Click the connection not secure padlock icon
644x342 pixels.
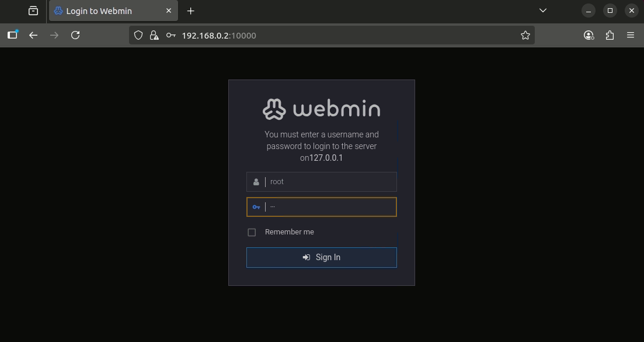tap(154, 35)
